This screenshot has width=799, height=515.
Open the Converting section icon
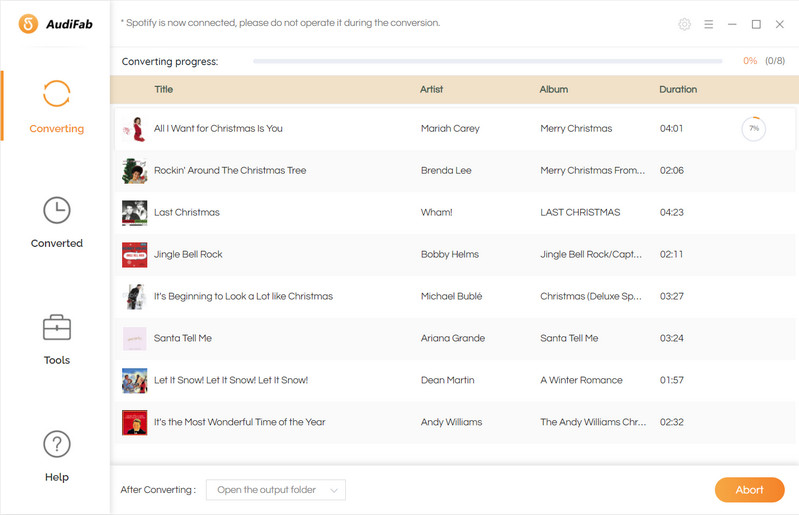pos(57,94)
